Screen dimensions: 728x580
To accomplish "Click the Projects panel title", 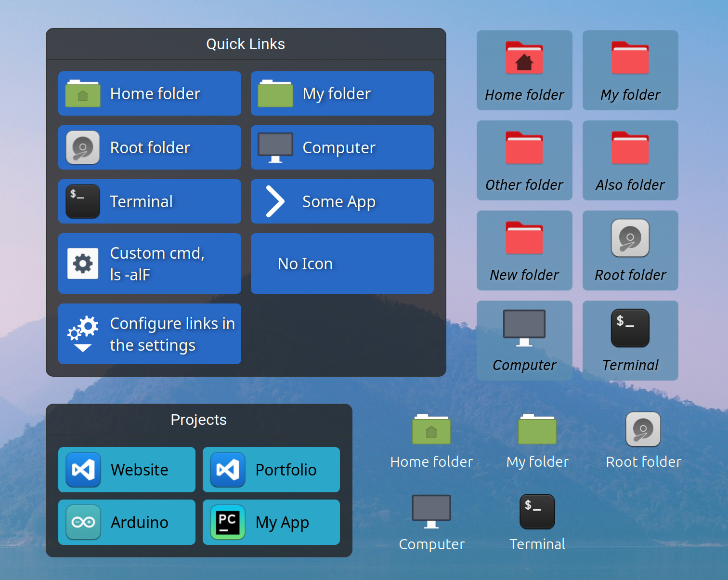I will pyautogui.click(x=198, y=420).
